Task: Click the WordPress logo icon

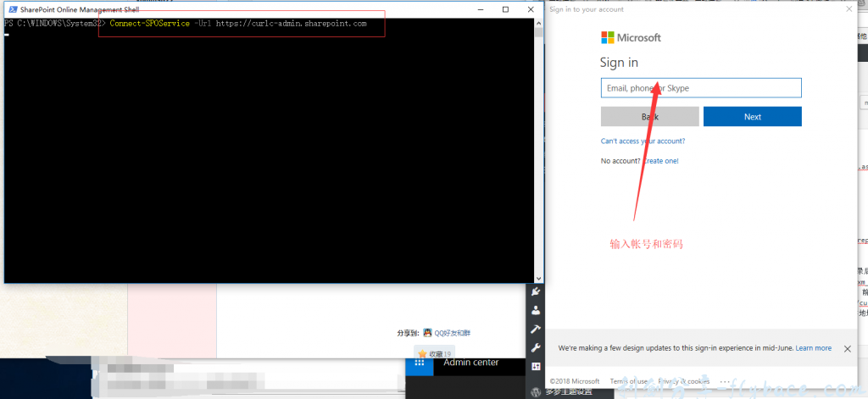Action: (536, 392)
